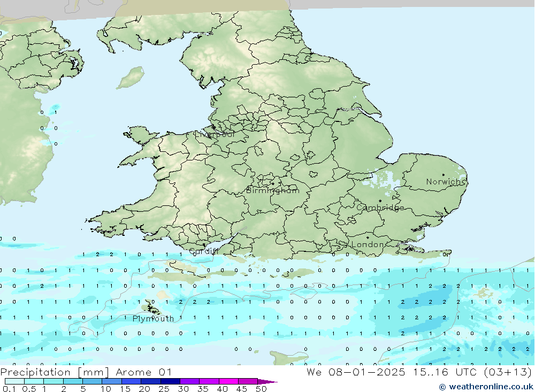This screenshot has height=392, width=535.
Task: Click the "Arome 01" model name
Action: click(x=143, y=372)
